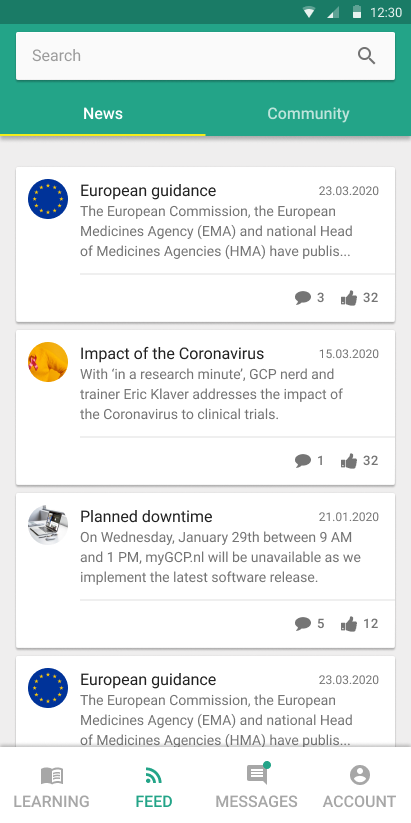Tap the search magnifier icon
This screenshot has width=411, height=823.
(366, 56)
